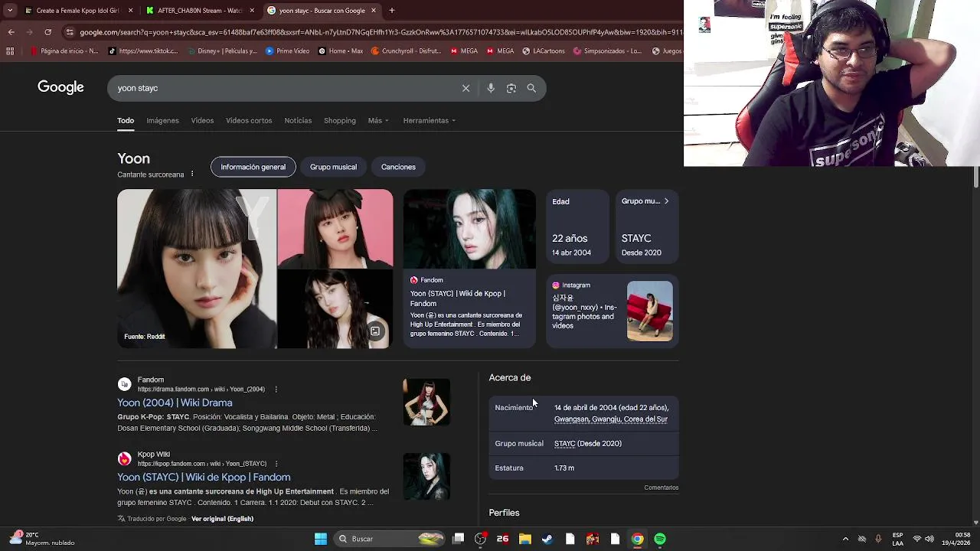Open Yoon photo with pink background
Viewport: 980px width, 551px height.
coord(335,228)
